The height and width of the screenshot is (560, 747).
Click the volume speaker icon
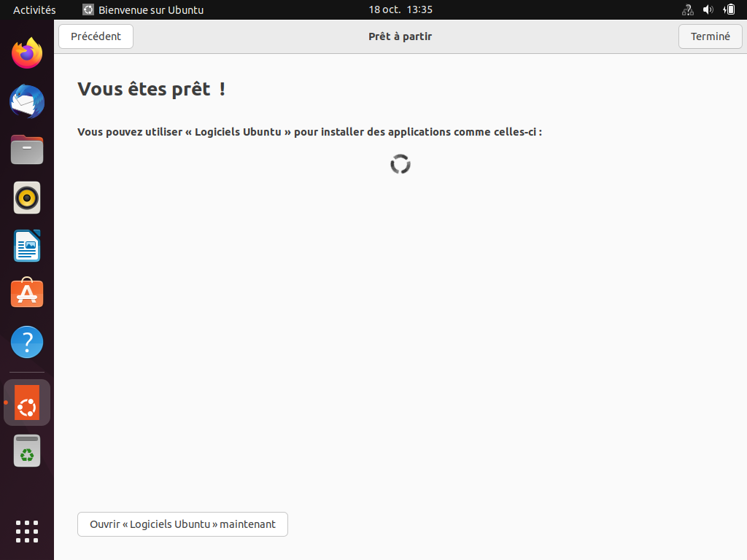pyautogui.click(x=708, y=9)
